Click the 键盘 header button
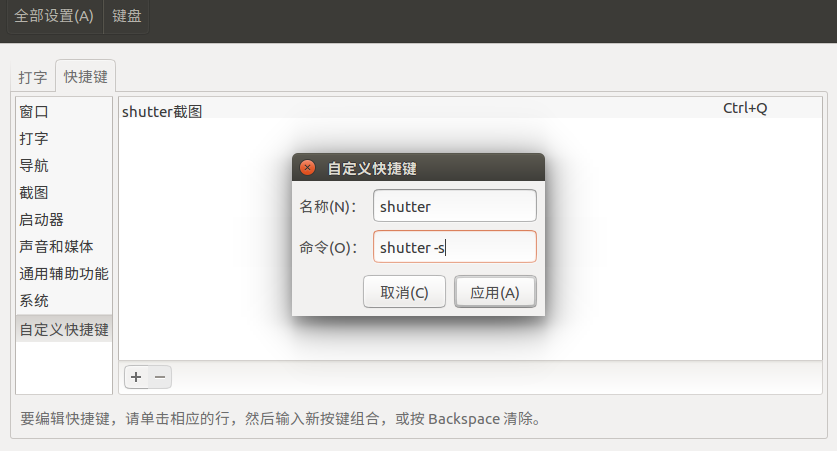 point(127,16)
